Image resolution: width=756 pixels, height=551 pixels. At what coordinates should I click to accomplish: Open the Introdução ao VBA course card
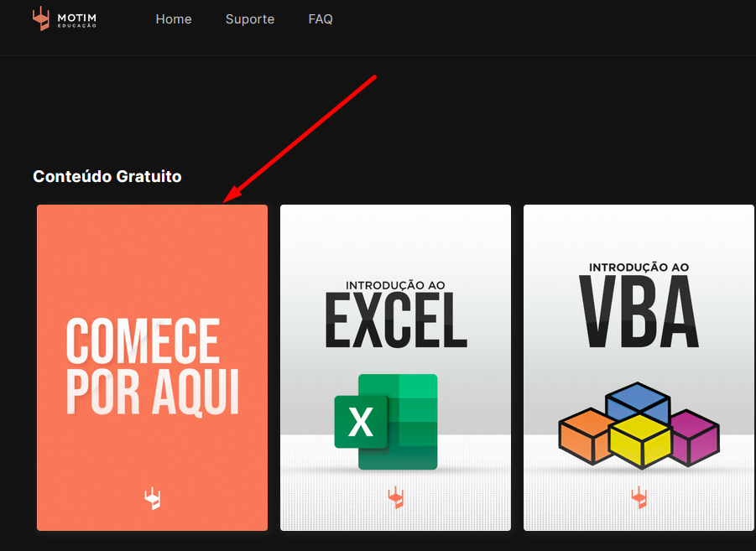point(639,368)
